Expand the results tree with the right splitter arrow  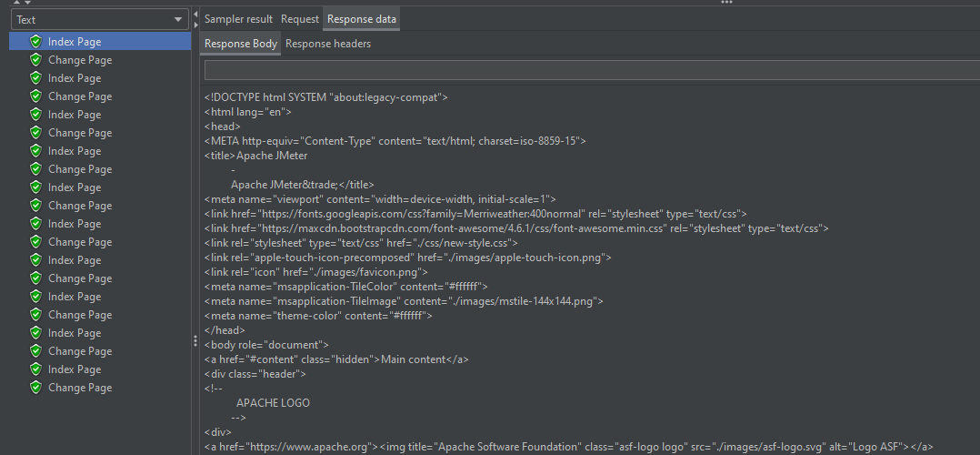coord(195,24)
